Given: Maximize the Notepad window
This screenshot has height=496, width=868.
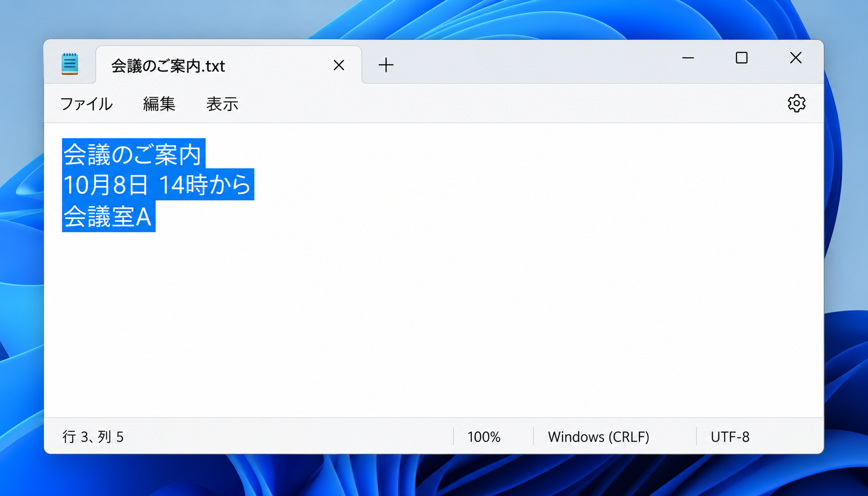Looking at the screenshot, I should tap(741, 58).
